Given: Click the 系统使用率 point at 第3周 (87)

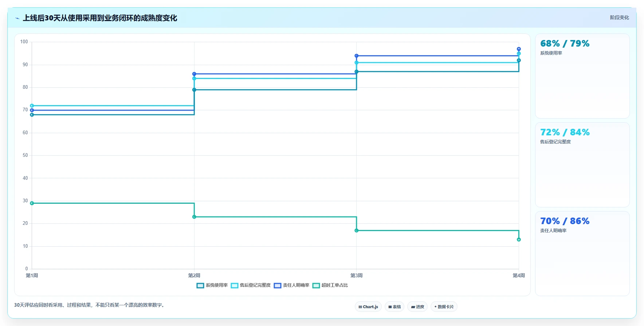Looking at the screenshot, I should pyautogui.click(x=357, y=72).
